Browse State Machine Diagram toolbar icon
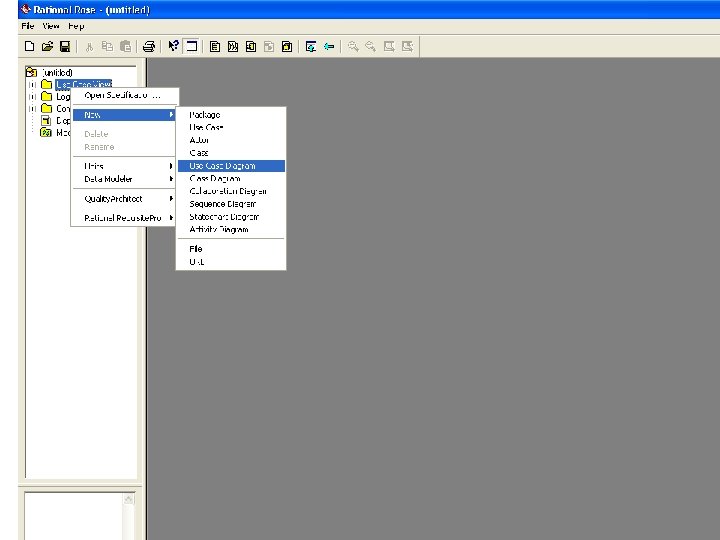The width and height of the screenshot is (720, 540). 269,46
